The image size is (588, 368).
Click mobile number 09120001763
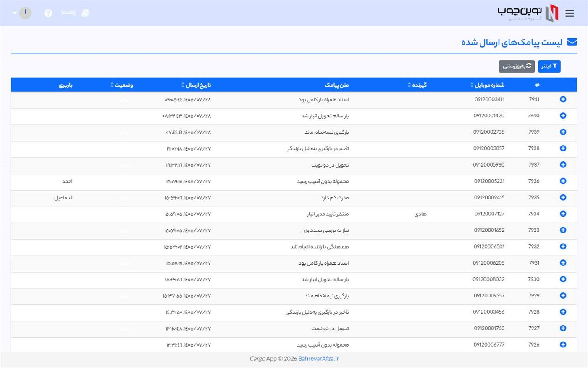coord(489,328)
